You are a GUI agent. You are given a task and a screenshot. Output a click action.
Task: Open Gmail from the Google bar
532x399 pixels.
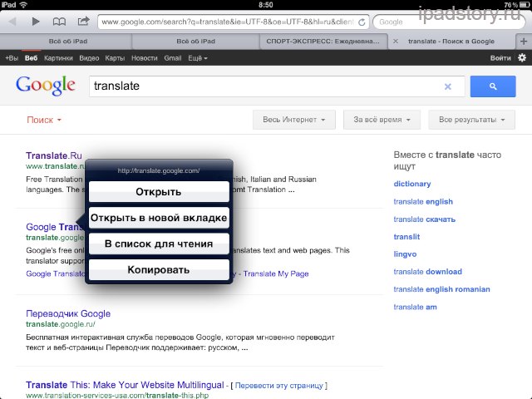coord(173,58)
